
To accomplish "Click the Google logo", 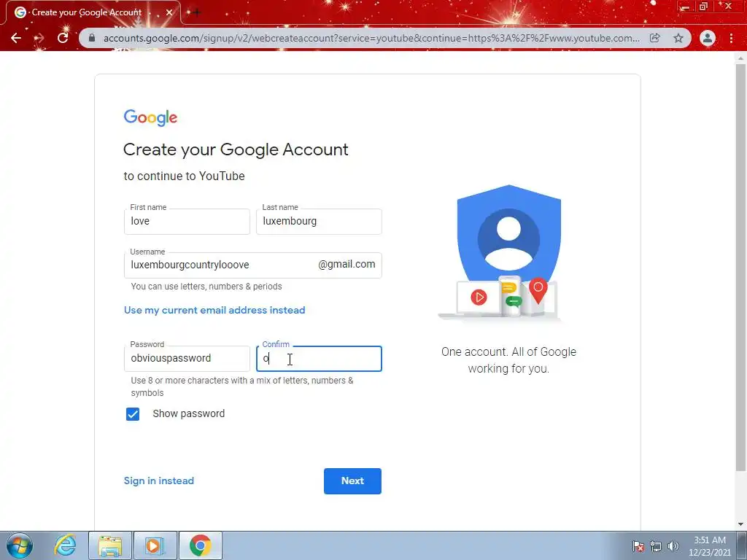I will [x=150, y=117].
